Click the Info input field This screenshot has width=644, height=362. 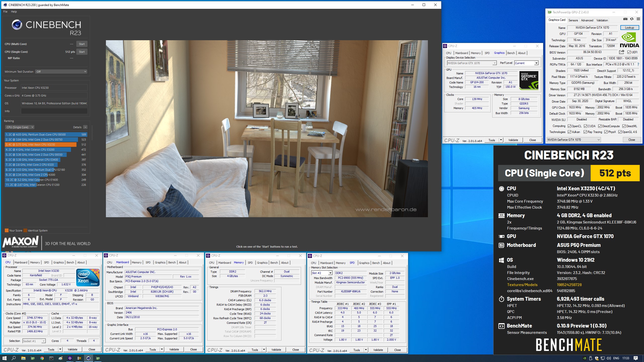tap(54, 111)
